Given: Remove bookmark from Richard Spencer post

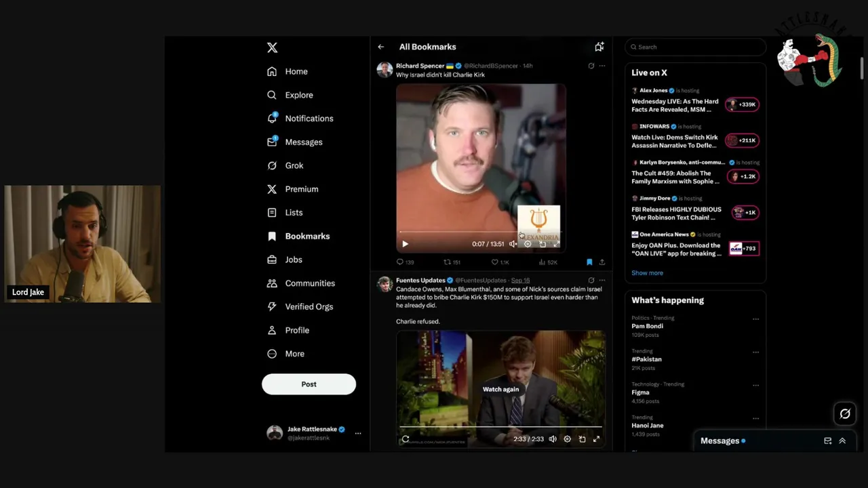Looking at the screenshot, I should pos(589,262).
